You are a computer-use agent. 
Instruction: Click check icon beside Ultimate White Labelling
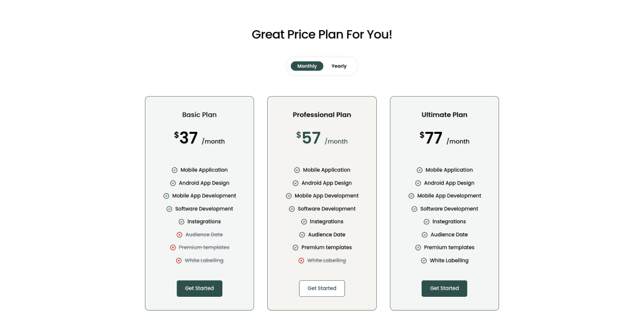[x=424, y=261]
